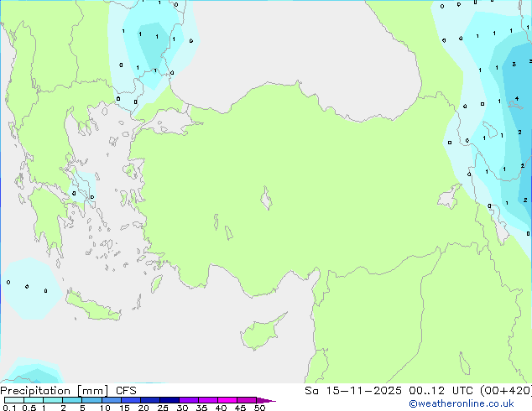Image resolution: width=532 pixels, height=411 pixels.
Task: Click the legend label '0.5'
Action: click(x=29, y=408)
